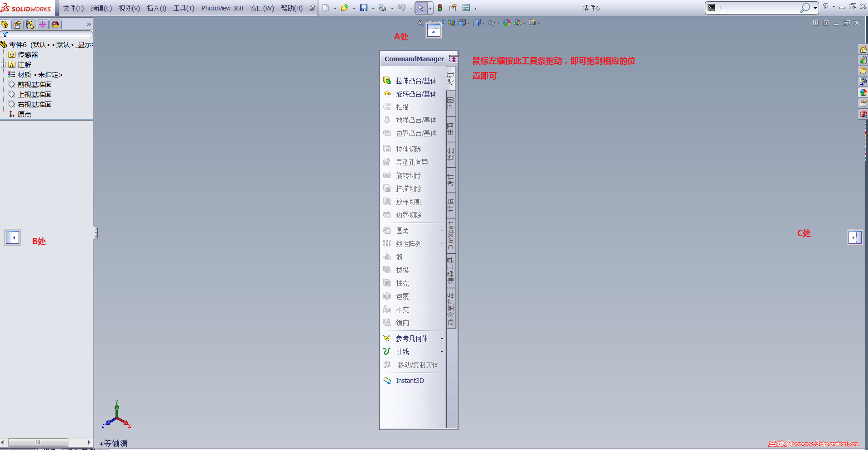The width and height of the screenshot is (868, 450).
Task: Click the View Orientation cube icon
Action: tap(463, 23)
